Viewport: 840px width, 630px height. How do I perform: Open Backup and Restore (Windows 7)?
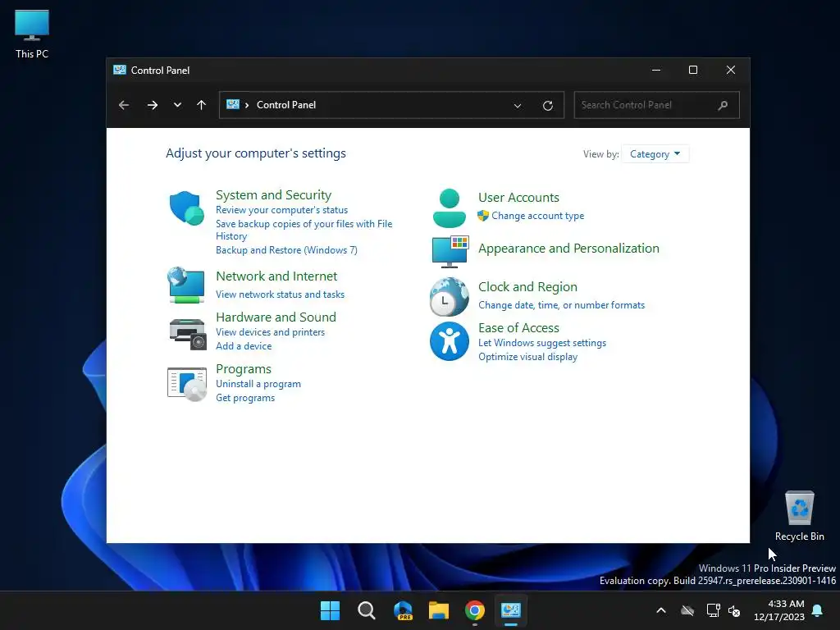point(286,250)
